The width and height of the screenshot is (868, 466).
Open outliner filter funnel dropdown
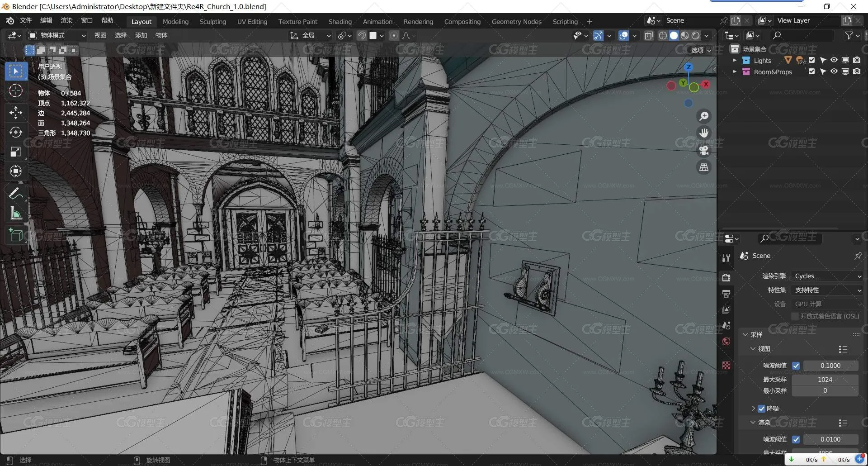852,35
